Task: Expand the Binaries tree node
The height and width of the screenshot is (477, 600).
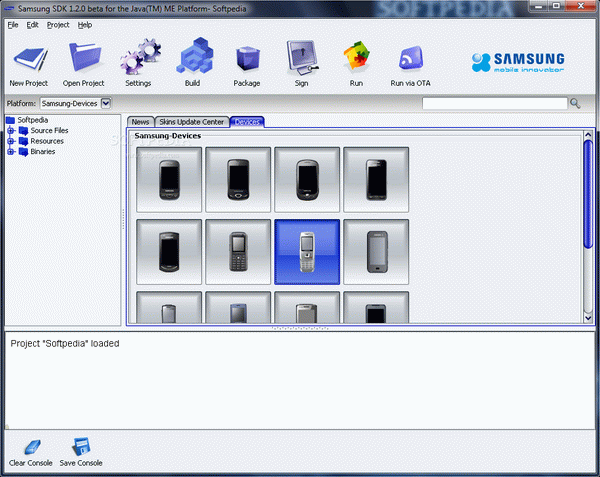Action: click(12, 152)
